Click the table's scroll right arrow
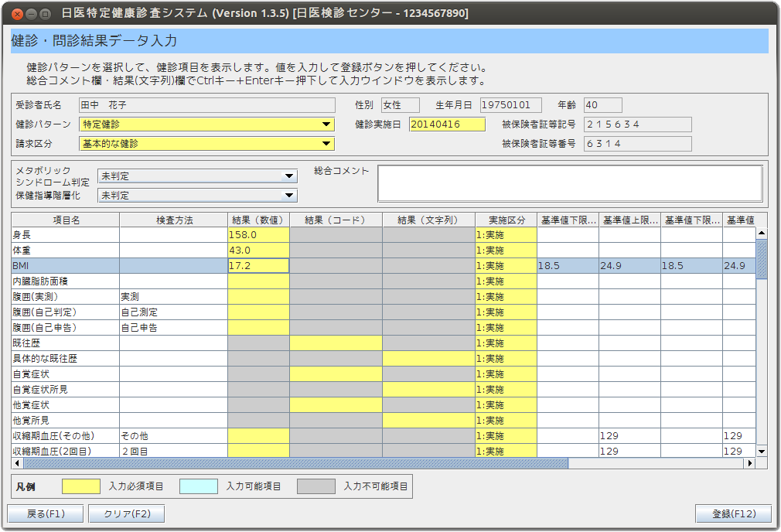Screen dimensions: 781x532 click(x=750, y=463)
